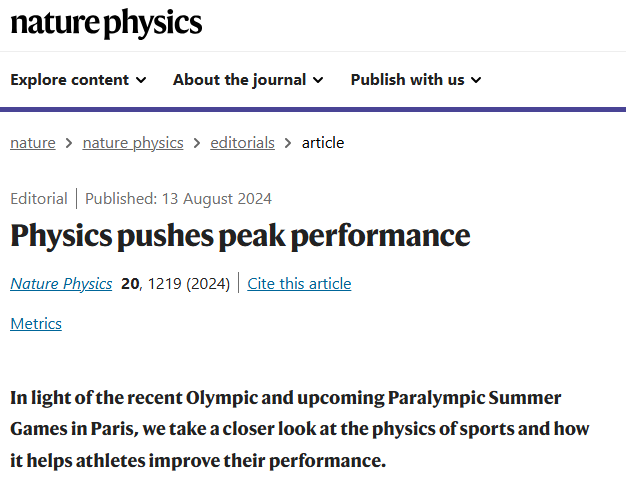Go to the nature breadcrumb link
Screen dimensions: 626x482
coord(33,143)
